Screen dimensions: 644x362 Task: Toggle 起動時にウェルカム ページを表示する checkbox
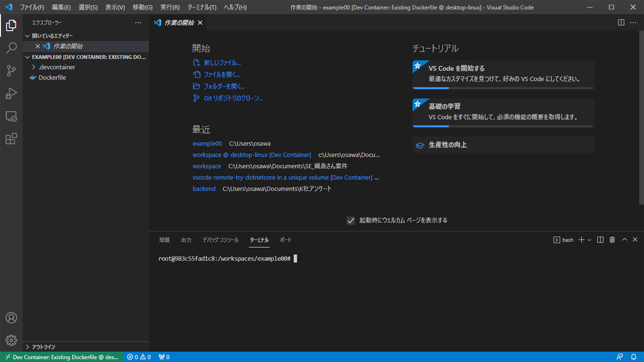click(350, 220)
